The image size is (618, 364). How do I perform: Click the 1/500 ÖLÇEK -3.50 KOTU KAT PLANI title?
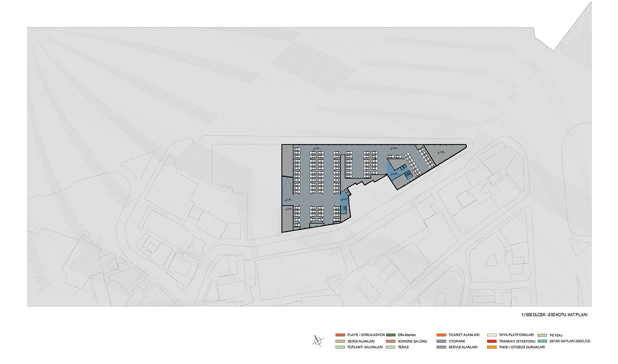(554, 315)
